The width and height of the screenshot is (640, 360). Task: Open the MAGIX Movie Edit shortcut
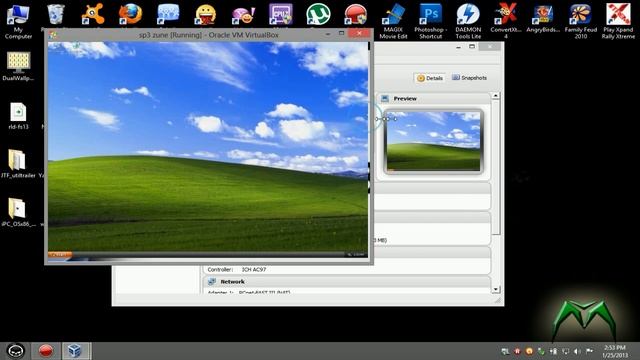click(393, 21)
